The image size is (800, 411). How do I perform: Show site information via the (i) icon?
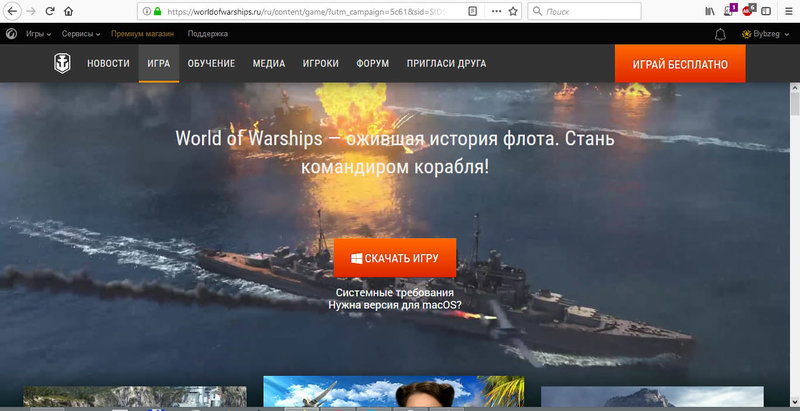click(146, 11)
